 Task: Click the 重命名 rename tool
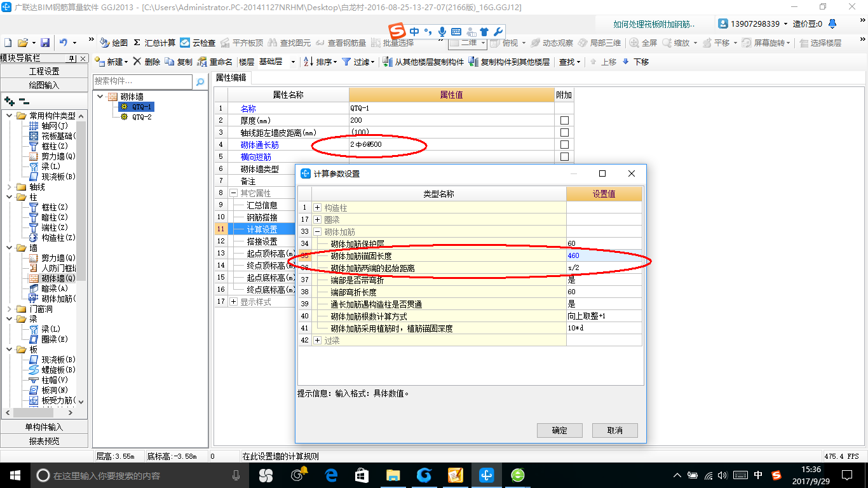215,62
